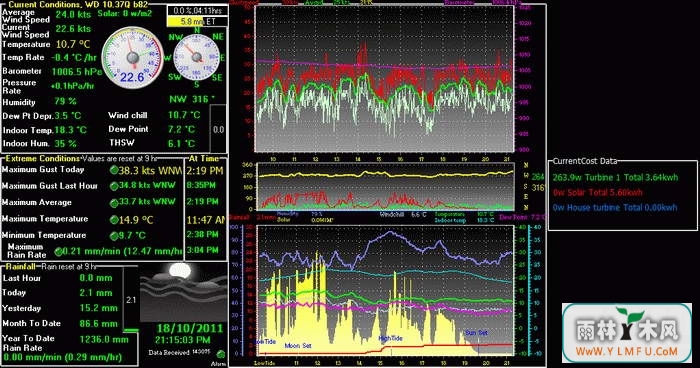Click the middle wind direction graph
Viewport: 700px width, 368px height.
click(385, 187)
